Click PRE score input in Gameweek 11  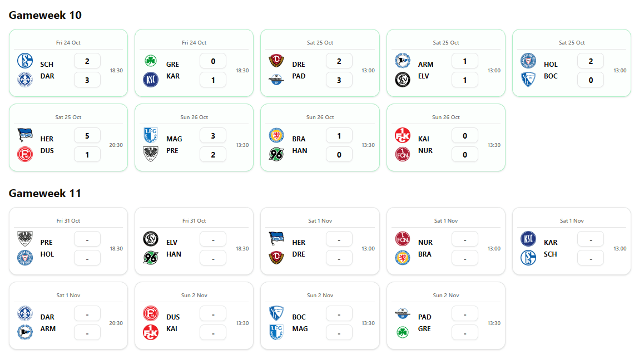pos(87,239)
